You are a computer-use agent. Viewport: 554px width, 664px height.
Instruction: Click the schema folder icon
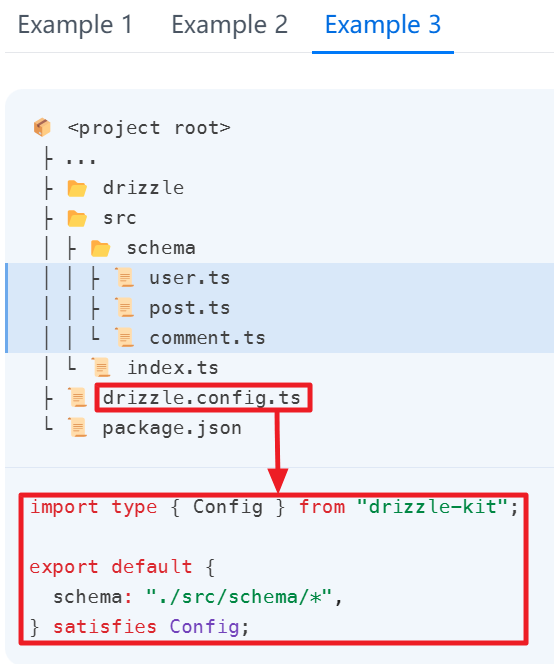click(100, 248)
